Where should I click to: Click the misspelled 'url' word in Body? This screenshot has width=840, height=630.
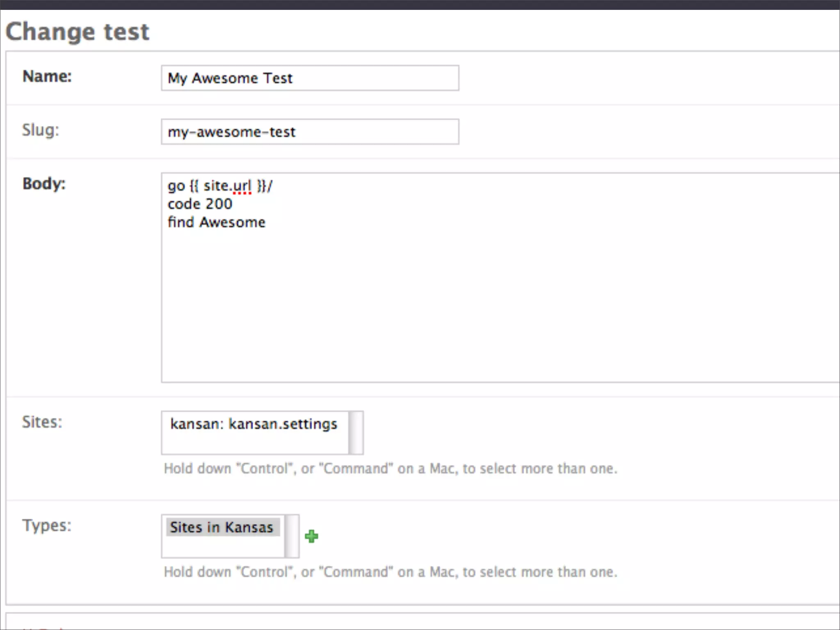[242, 186]
